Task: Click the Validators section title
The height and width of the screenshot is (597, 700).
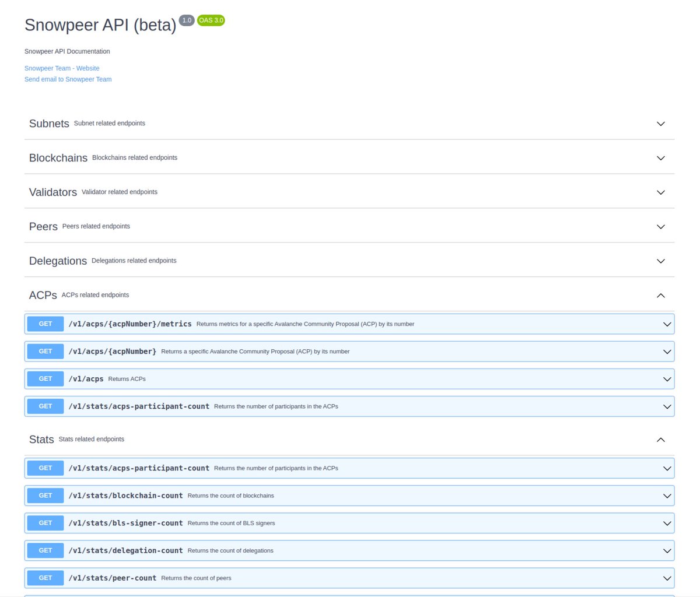Action: point(53,192)
